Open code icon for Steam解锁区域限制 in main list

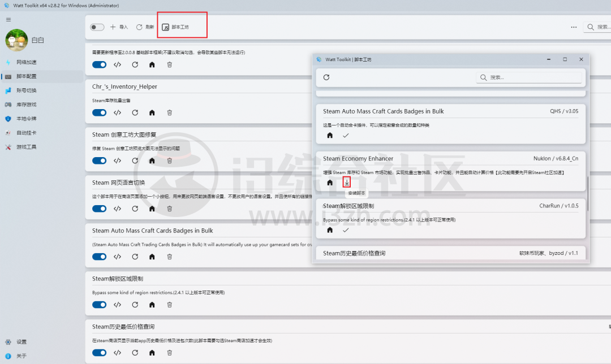point(117,305)
